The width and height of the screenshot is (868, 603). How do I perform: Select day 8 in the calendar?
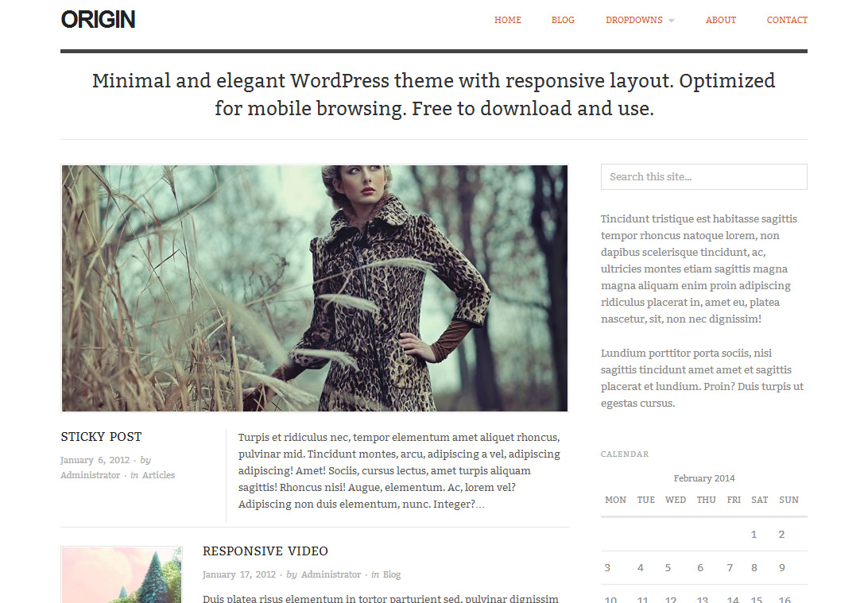754,567
